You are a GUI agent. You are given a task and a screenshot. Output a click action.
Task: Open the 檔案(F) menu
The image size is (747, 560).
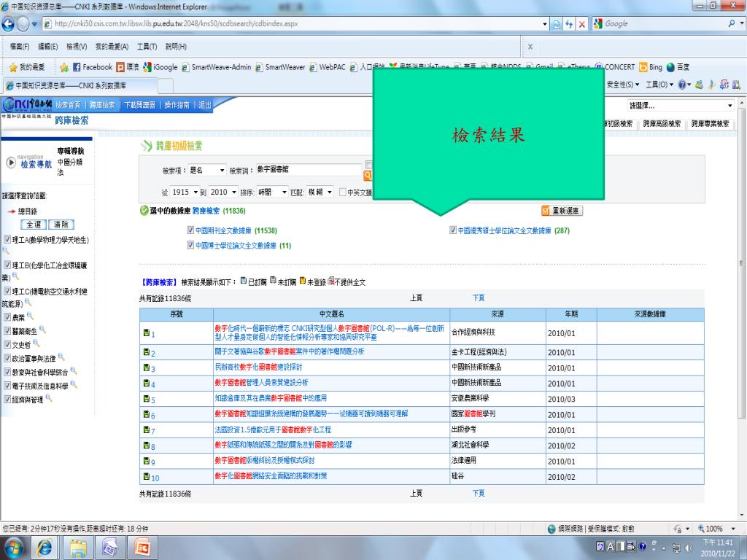(x=20, y=46)
